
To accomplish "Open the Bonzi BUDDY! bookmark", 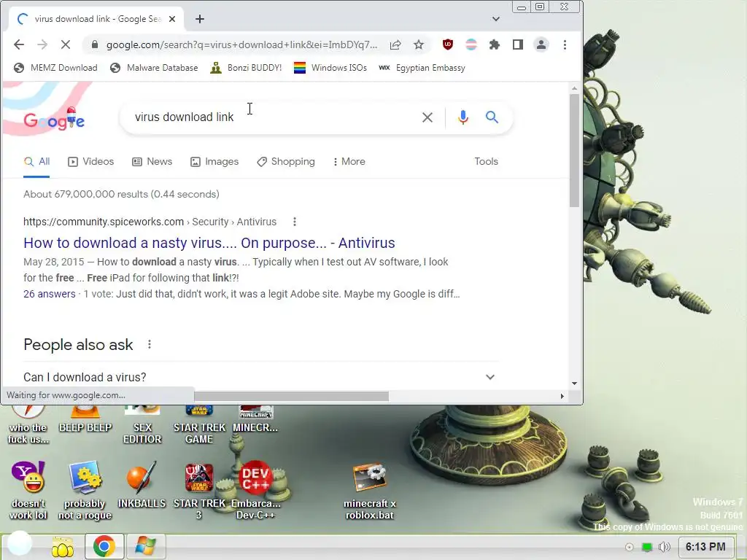I will (246, 68).
